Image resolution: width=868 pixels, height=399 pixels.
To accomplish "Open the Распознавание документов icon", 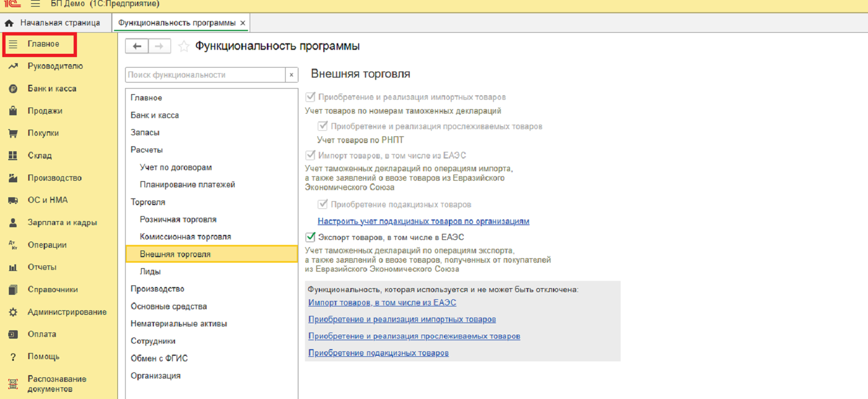I will [13, 383].
